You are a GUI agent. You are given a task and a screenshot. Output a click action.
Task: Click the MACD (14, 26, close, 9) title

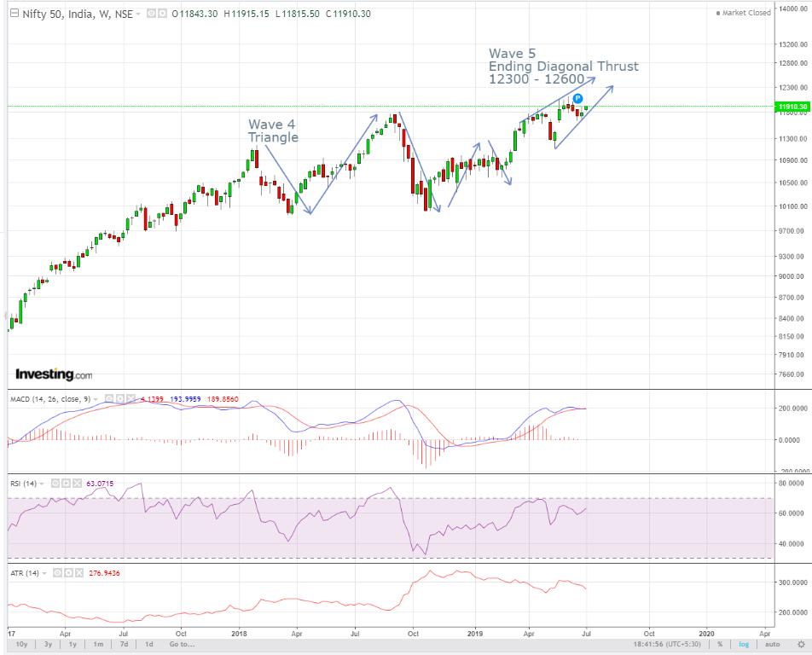(50, 399)
